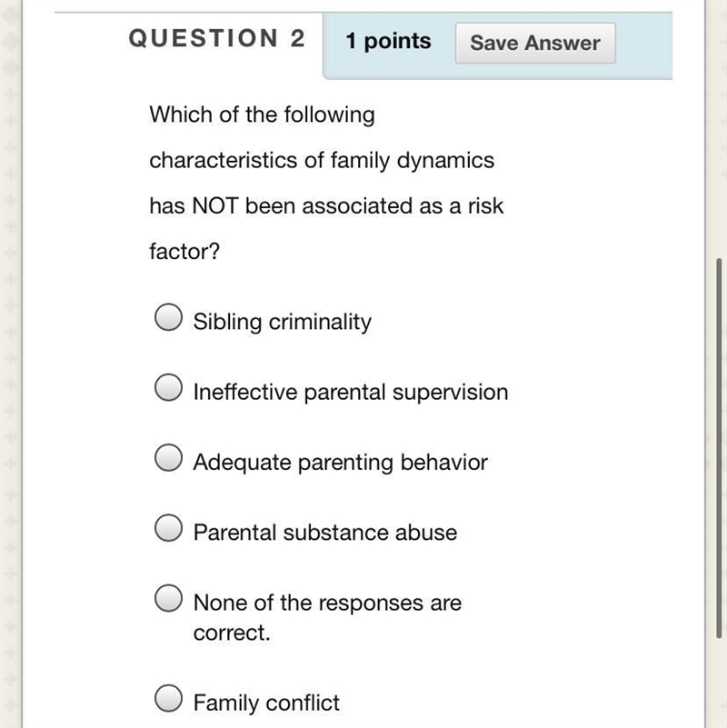
Task: Click the 'Parental substance abuse' label text
Action: coord(325,533)
